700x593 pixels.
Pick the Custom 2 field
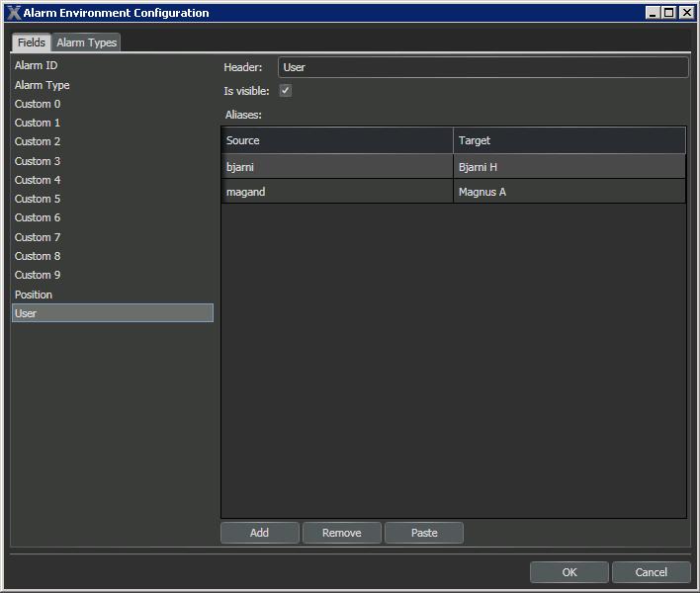pyautogui.click(x=113, y=141)
